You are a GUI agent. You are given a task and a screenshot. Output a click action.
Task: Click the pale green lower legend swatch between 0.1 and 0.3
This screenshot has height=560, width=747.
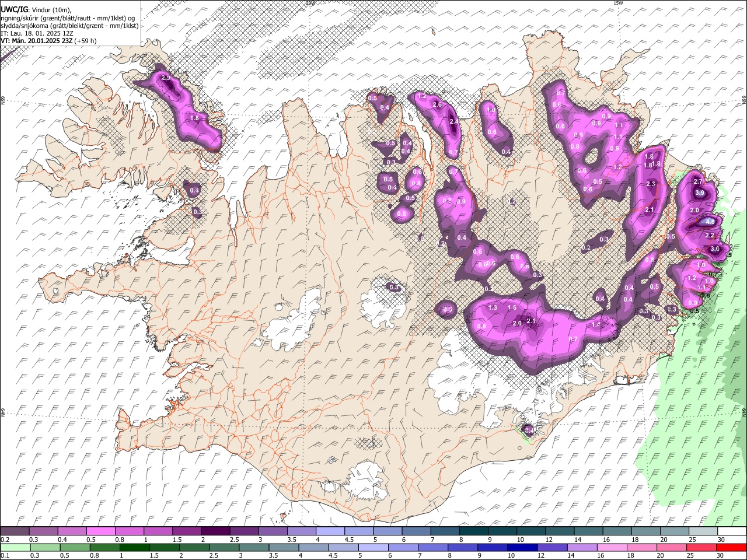15,547
